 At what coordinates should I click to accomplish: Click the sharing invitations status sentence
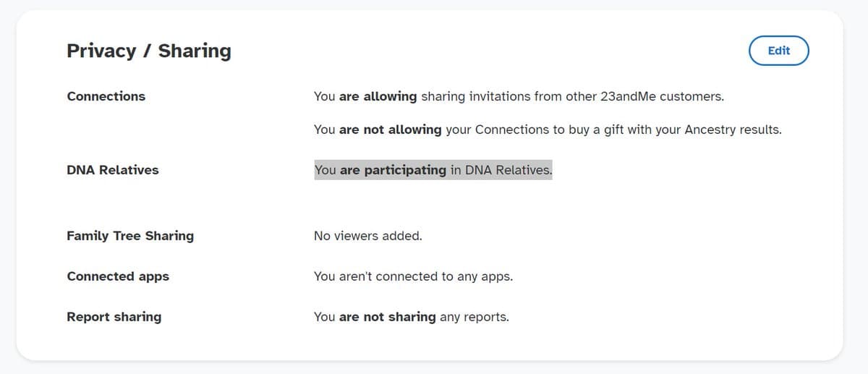click(x=519, y=96)
